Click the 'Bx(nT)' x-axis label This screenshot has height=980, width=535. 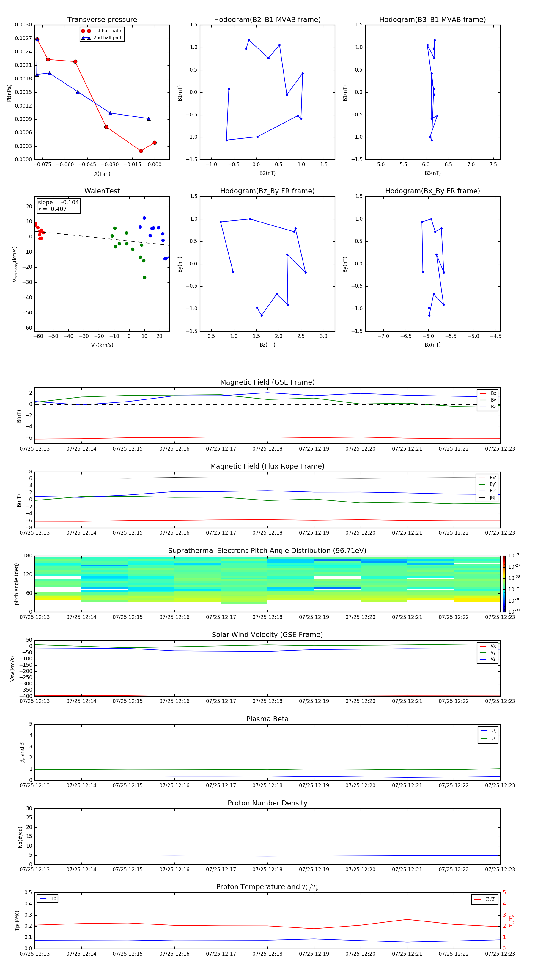pos(432,345)
